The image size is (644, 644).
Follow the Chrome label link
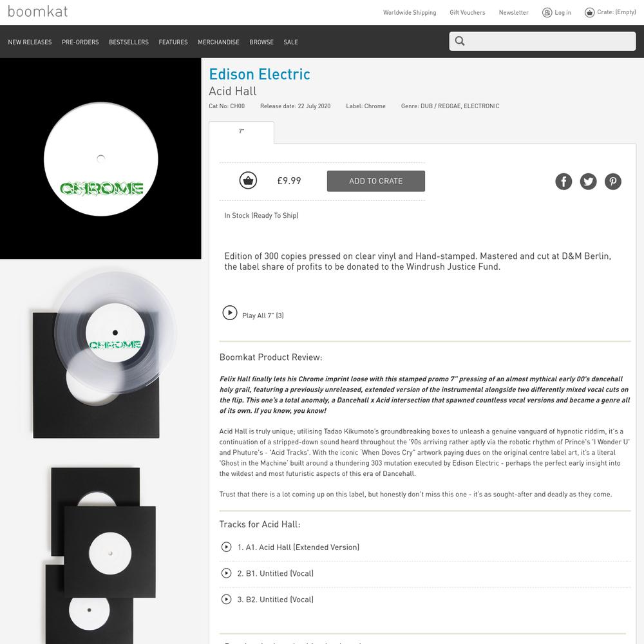click(x=375, y=106)
